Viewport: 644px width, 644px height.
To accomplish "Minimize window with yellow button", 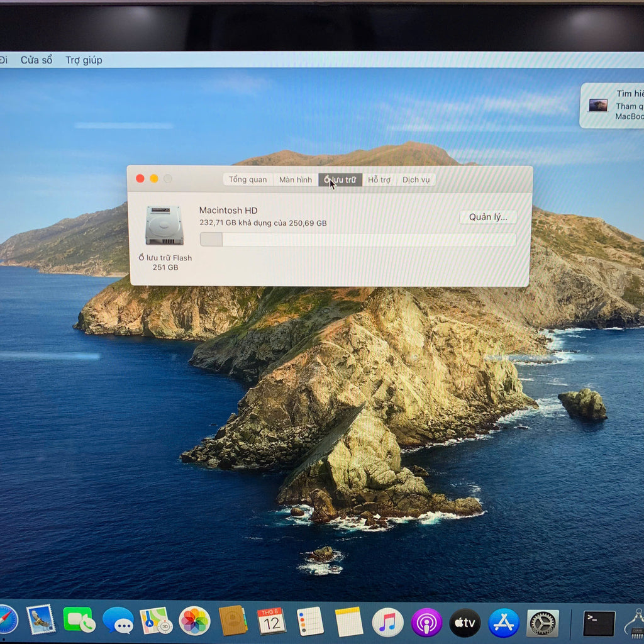I will (154, 178).
